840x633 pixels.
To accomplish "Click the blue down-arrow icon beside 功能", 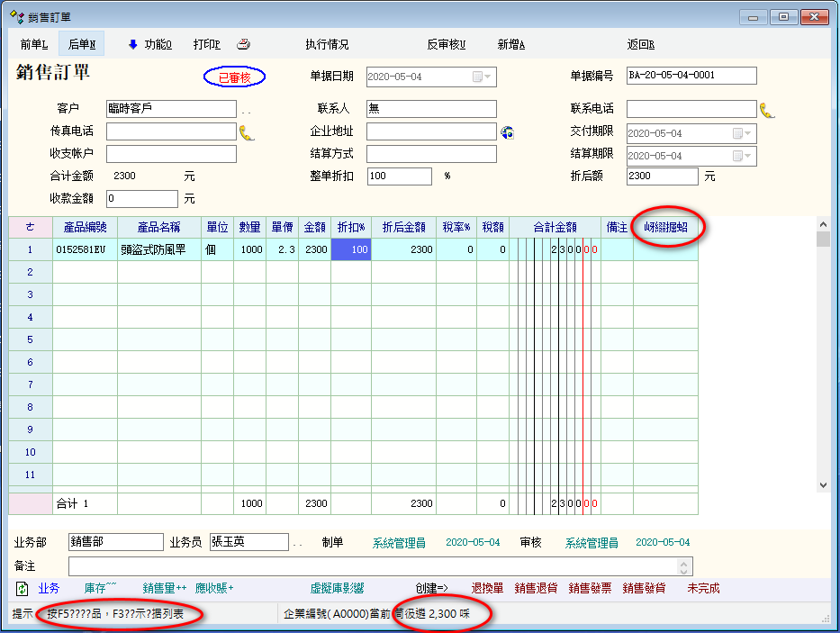I will [133, 44].
